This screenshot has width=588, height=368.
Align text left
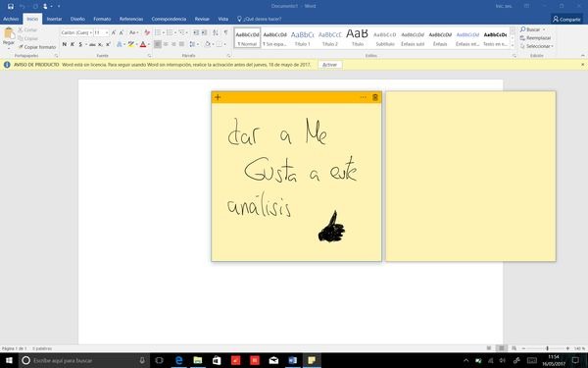coord(158,44)
